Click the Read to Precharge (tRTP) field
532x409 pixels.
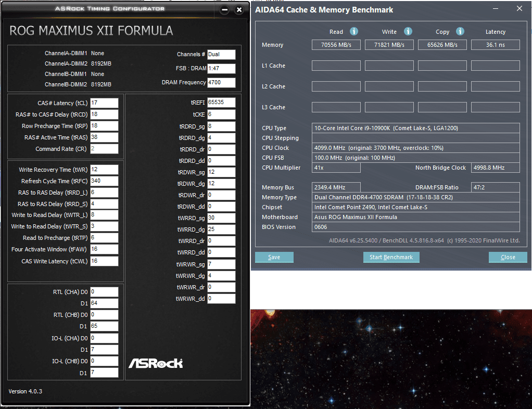(104, 238)
